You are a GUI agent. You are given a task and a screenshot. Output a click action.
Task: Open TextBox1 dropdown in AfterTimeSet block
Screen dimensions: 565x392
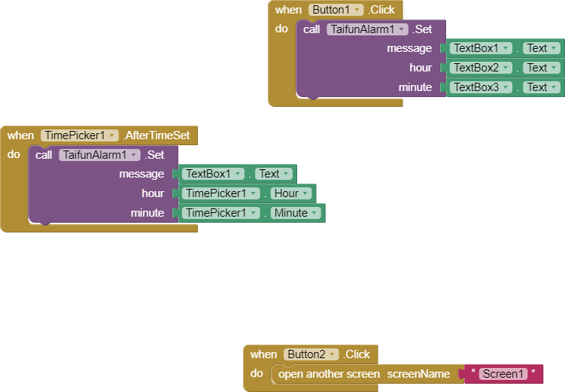(x=213, y=174)
